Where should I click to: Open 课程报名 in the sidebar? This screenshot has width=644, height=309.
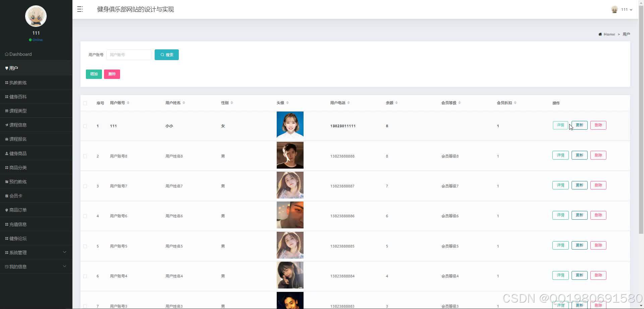click(36, 139)
